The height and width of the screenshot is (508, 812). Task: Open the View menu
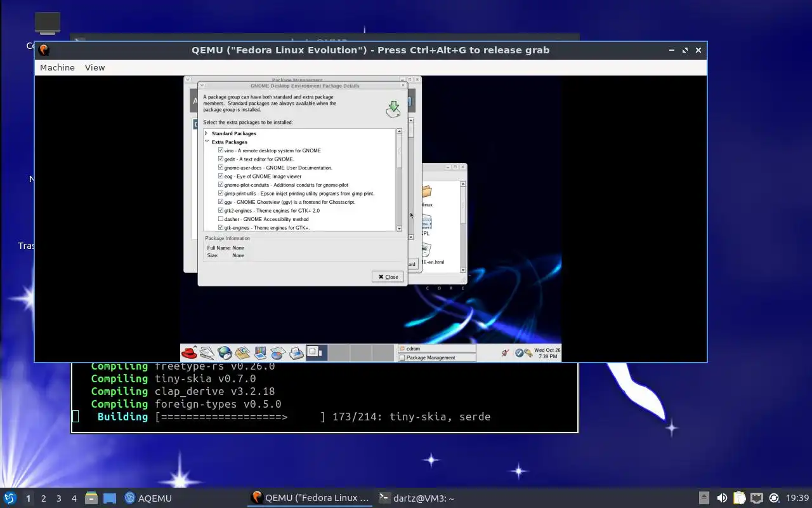pyautogui.click(x=95, y=67)
